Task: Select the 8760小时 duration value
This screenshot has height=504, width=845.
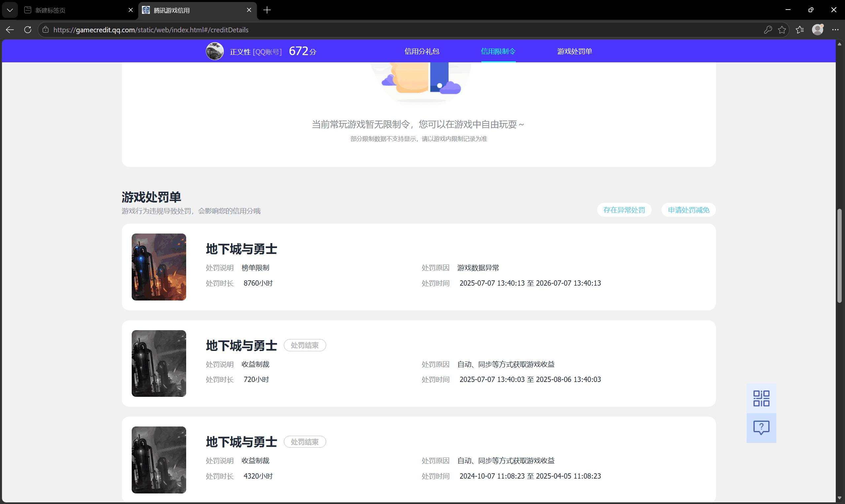Action: [x=258, y=283]
